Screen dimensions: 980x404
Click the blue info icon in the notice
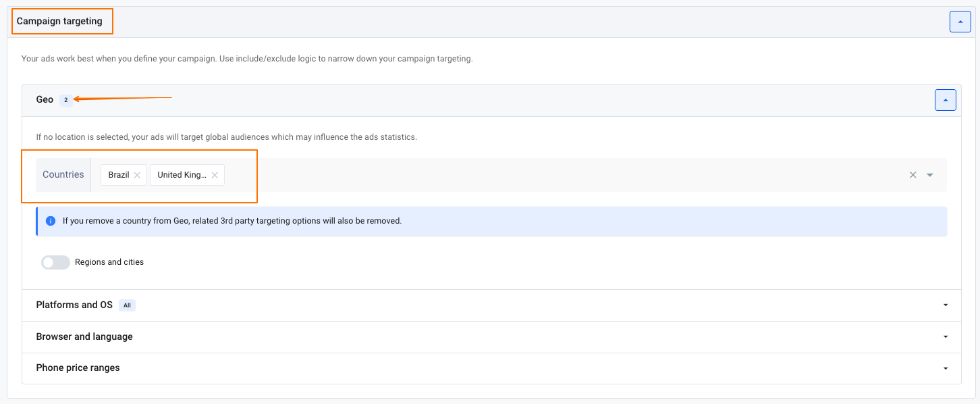click(x=51, y=221)
